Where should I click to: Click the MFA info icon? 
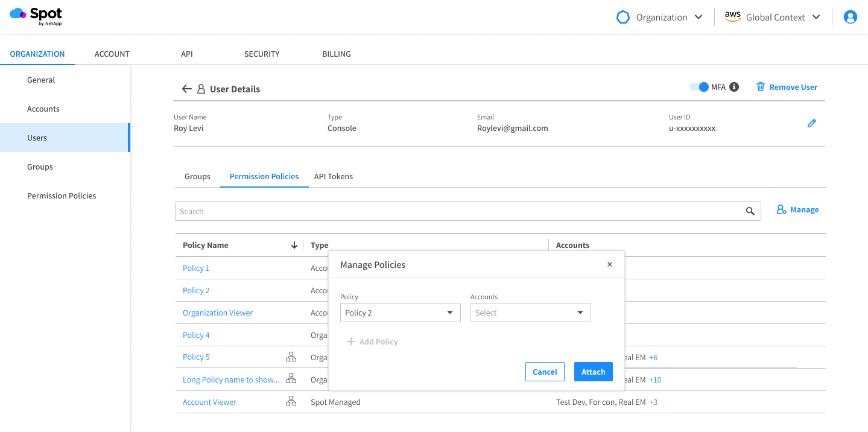pos(734,87)
